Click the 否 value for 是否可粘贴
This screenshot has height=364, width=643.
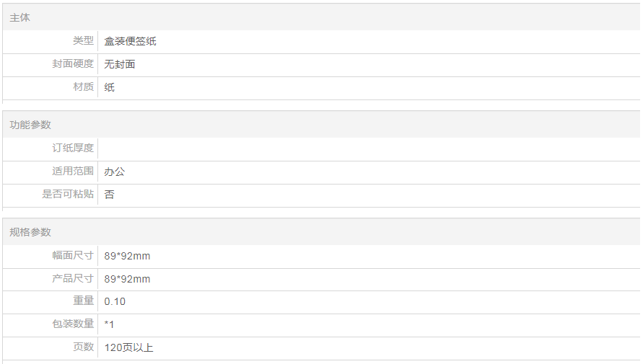110,195
